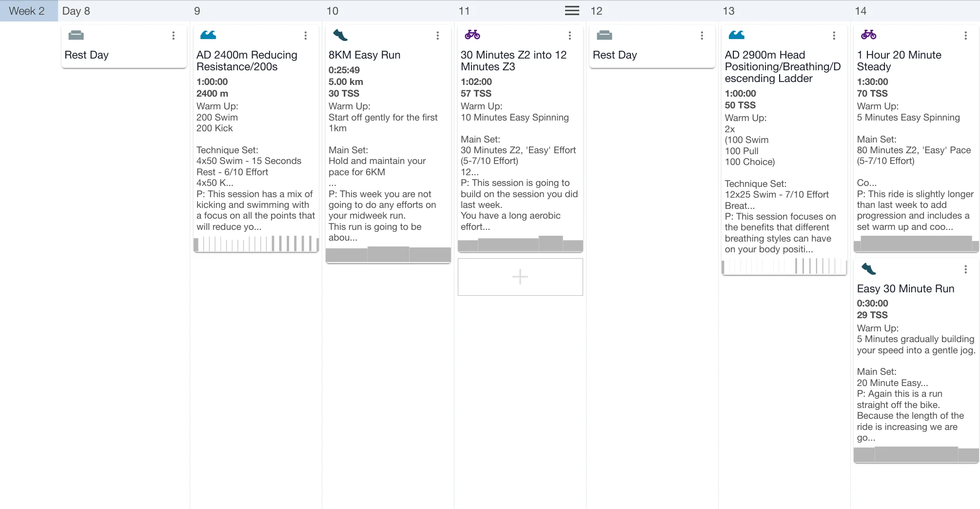Click the rest bed icon on Day 8
Screen dimensions: 980x509
76,35
